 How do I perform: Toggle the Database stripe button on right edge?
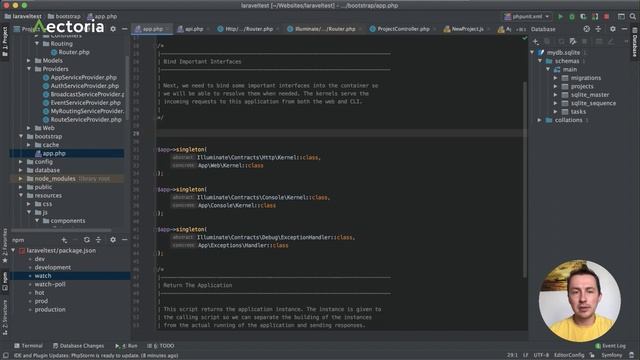click(x=635, y=42)
